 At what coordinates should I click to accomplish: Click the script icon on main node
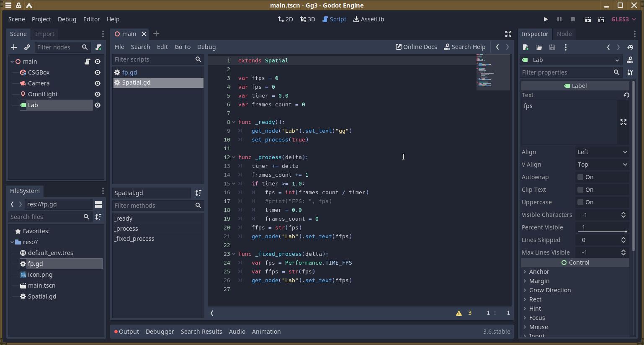click(87, 62)
